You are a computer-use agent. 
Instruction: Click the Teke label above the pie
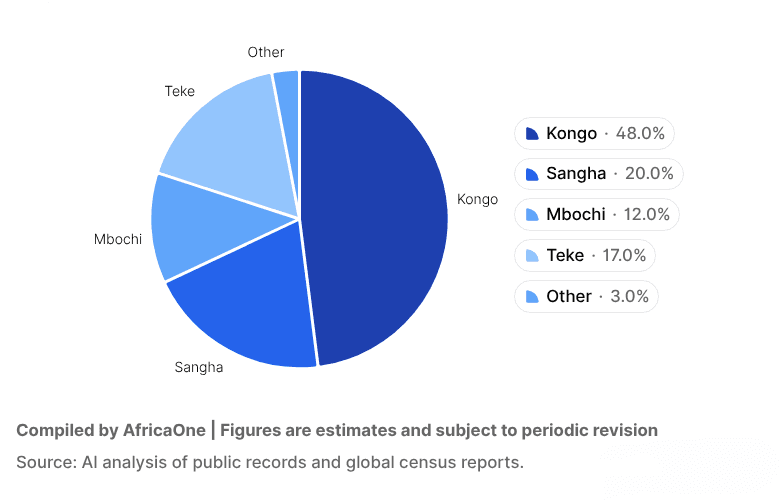click(180, 91)
